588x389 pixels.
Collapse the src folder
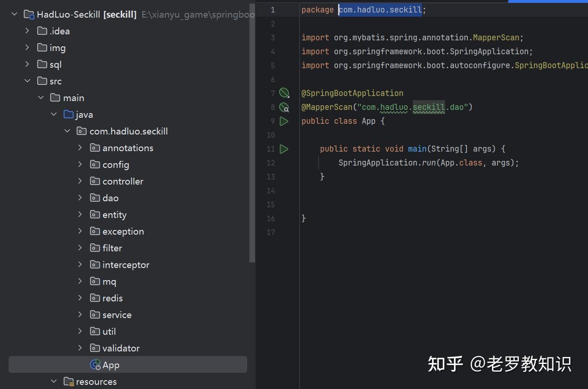pos(27,81)
